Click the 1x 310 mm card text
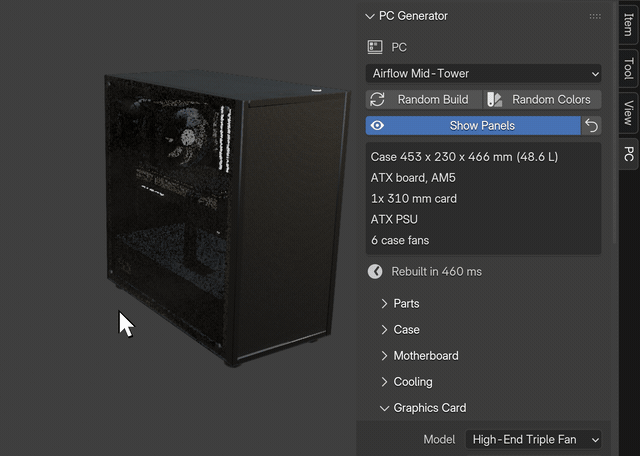The image size is (640, 456). coord(413,198)
